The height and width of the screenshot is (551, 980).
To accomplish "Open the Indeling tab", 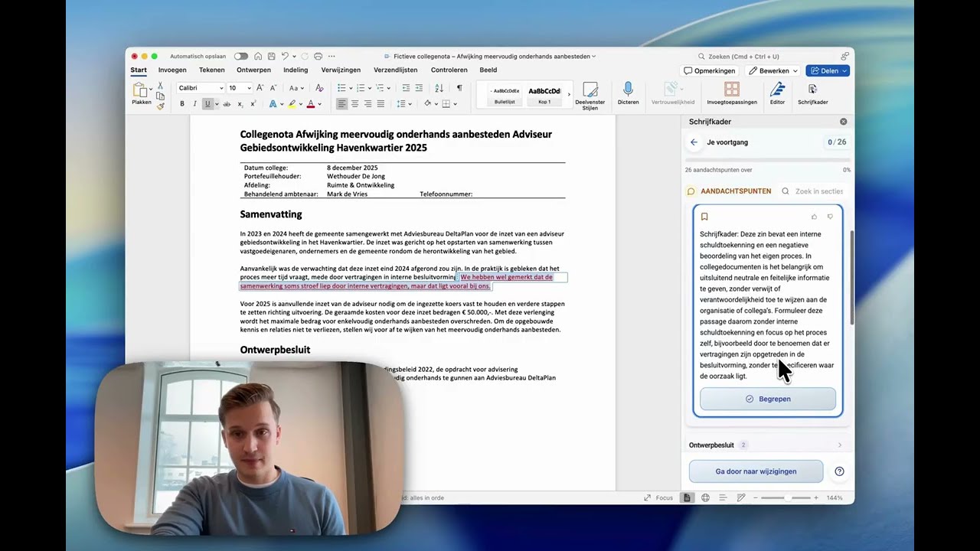I will point(296,70).
